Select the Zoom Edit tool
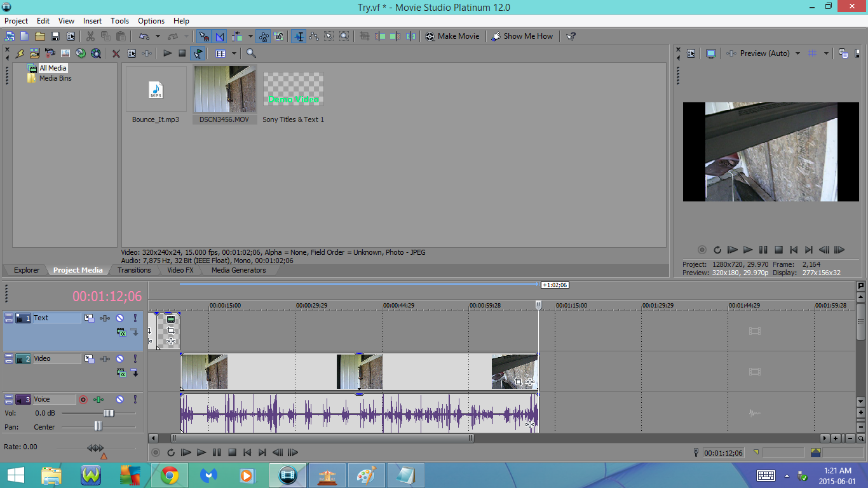Image resolution: width=868 pixels, height=488 pixels. pyautogui.click(x=344, y=36)
